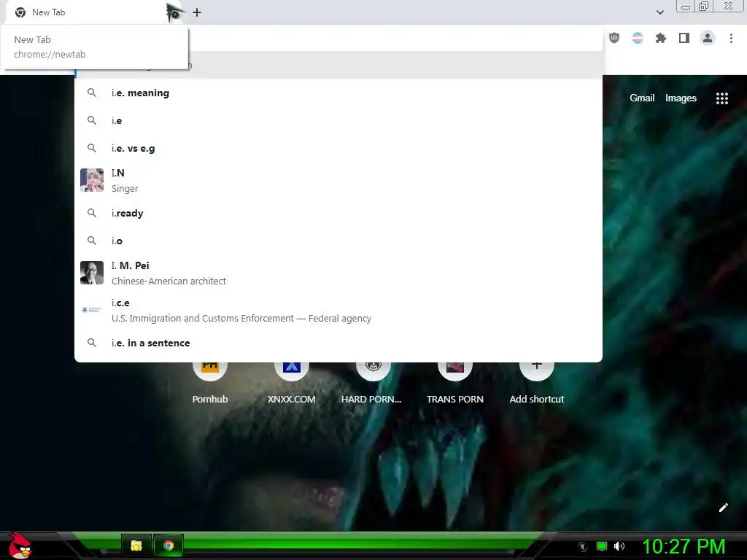Click the Chrome taskbar icon

point(169,545)
